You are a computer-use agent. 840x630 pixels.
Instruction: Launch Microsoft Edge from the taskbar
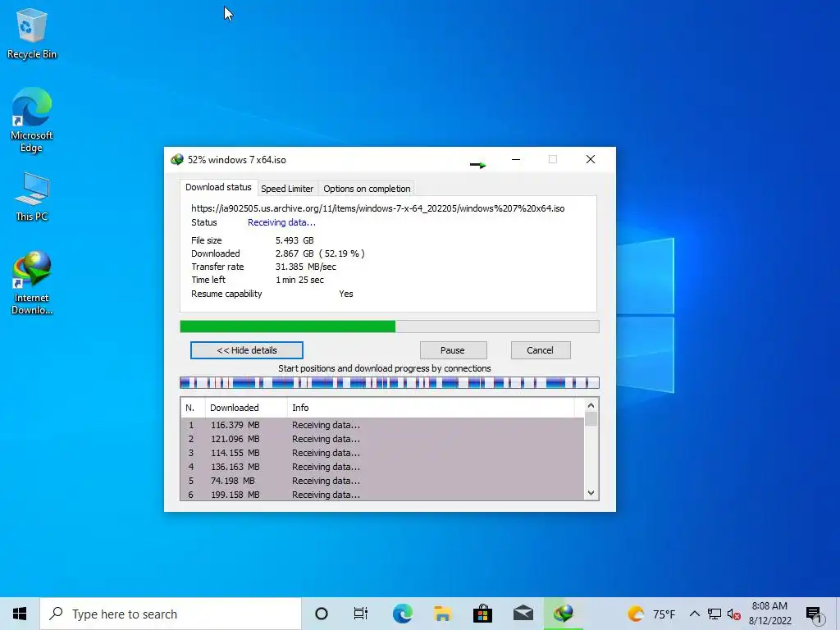point(402,614)
